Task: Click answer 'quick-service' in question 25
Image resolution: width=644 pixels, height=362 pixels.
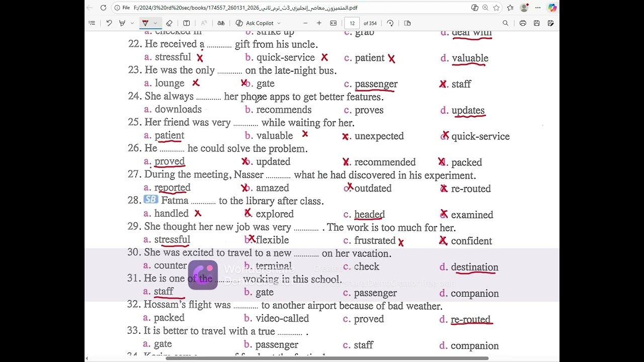Action: pyautogui.click(x=480, y=136)
